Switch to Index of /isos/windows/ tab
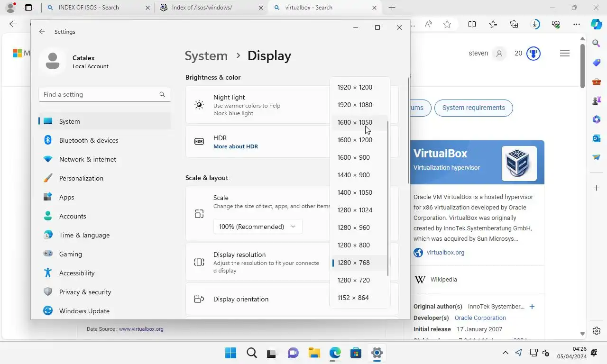The height and width of the screenshot is (364, 607). (212, 8)
